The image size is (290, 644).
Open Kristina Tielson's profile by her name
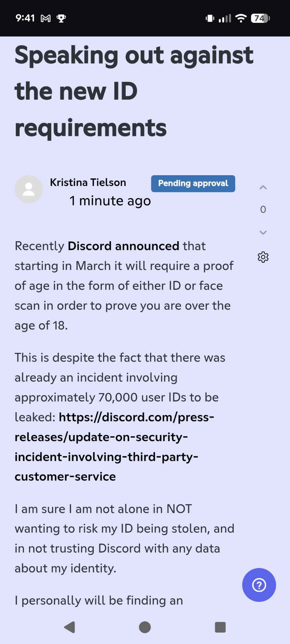click(88, 183)
